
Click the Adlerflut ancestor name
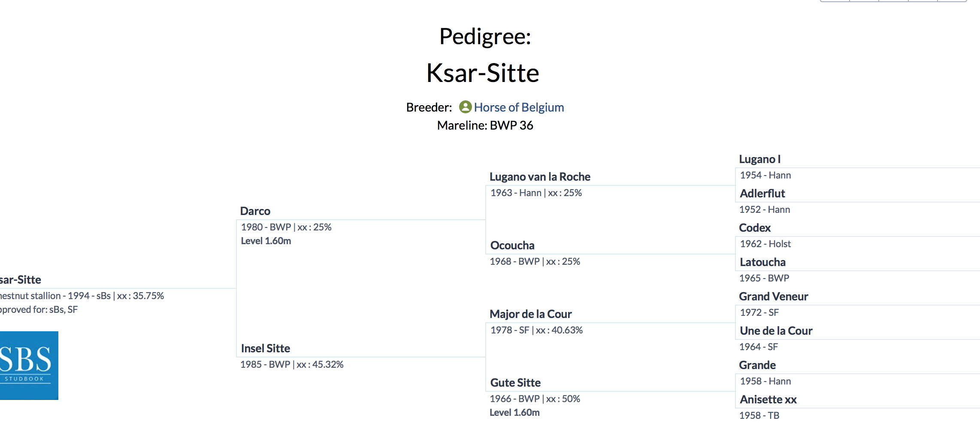click(x=762, y=194)
